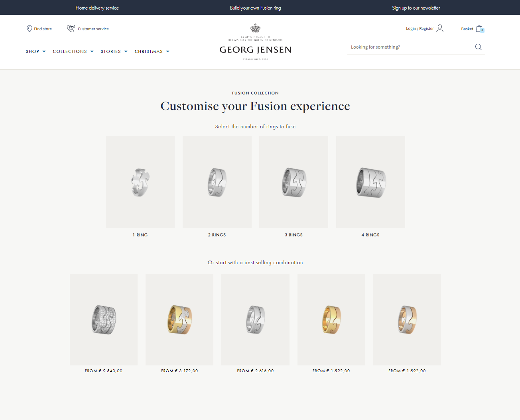520x420 pixels.
Task: Click the Georg Jensen crown logo
Action: tap(255, 28)
